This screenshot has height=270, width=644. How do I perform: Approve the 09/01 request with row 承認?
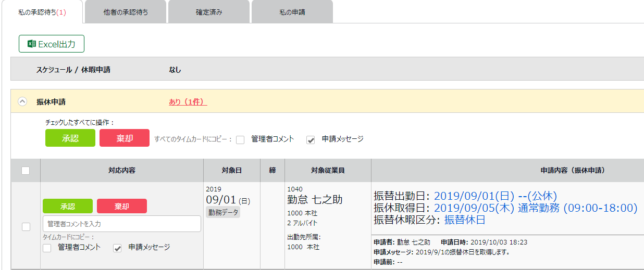[x=68, y=206]
